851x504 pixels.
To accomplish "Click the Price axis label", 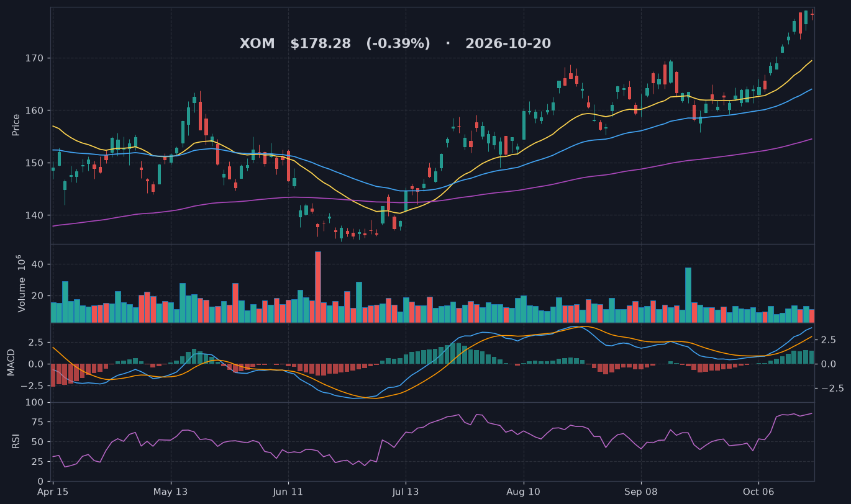I will tap(16, 125).
